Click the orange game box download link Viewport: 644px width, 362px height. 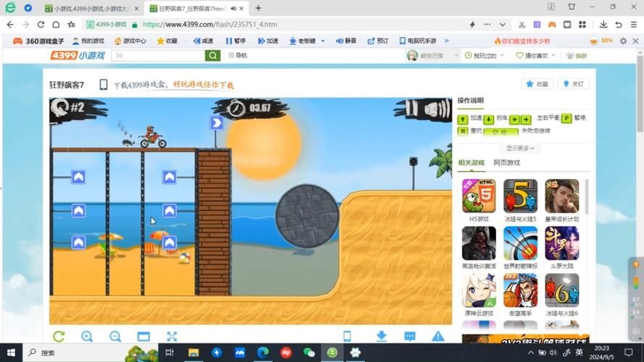click(203, 85)
